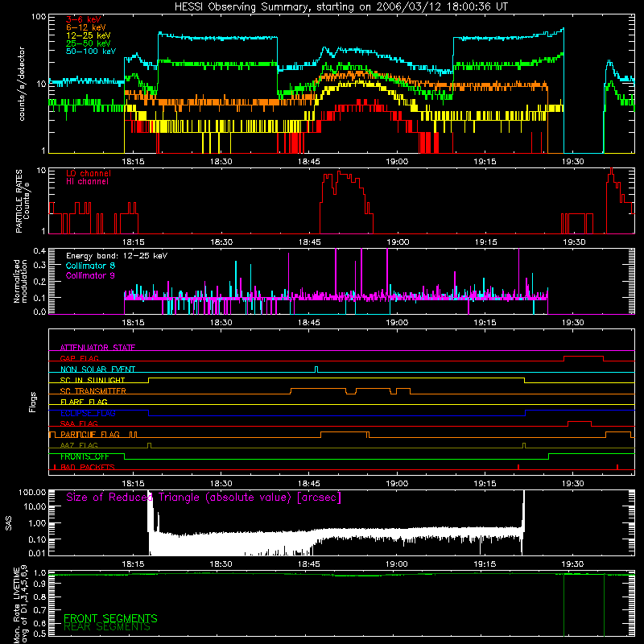Click the 0.5 value on livetime y-axis
644x644 pixels.
pyautogui.click(x=39, y=634)
